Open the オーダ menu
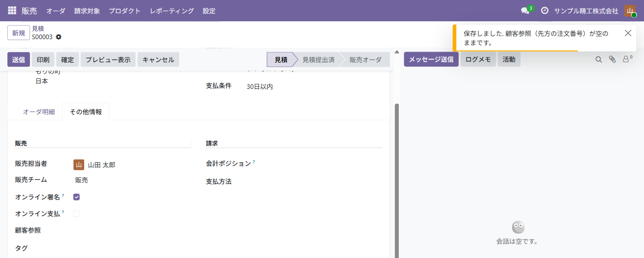 coord(56,11)
